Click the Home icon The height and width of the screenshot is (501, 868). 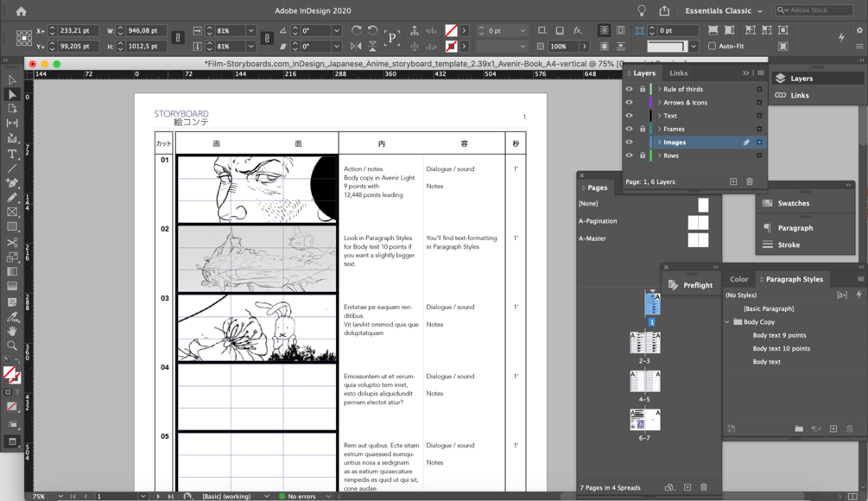click(21, 10)
